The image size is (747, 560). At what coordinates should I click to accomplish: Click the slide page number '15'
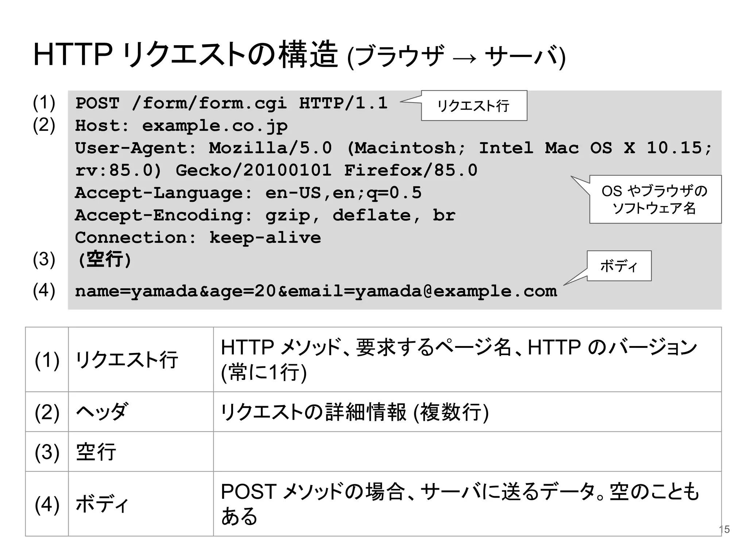[x=724, y=529]
